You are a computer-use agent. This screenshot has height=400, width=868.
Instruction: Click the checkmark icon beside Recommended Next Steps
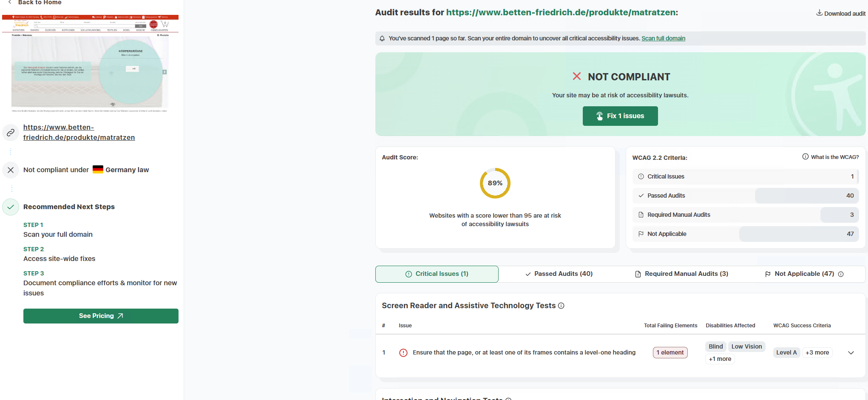[11, 207]
